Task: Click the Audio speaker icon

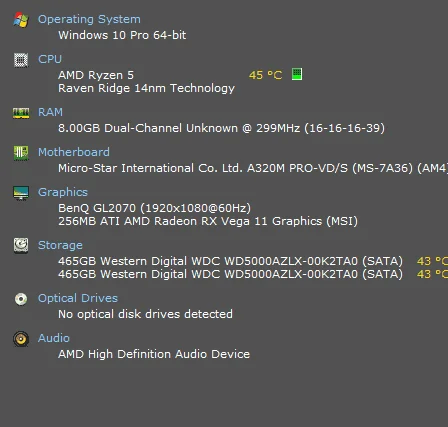Action: pos(21,339)
